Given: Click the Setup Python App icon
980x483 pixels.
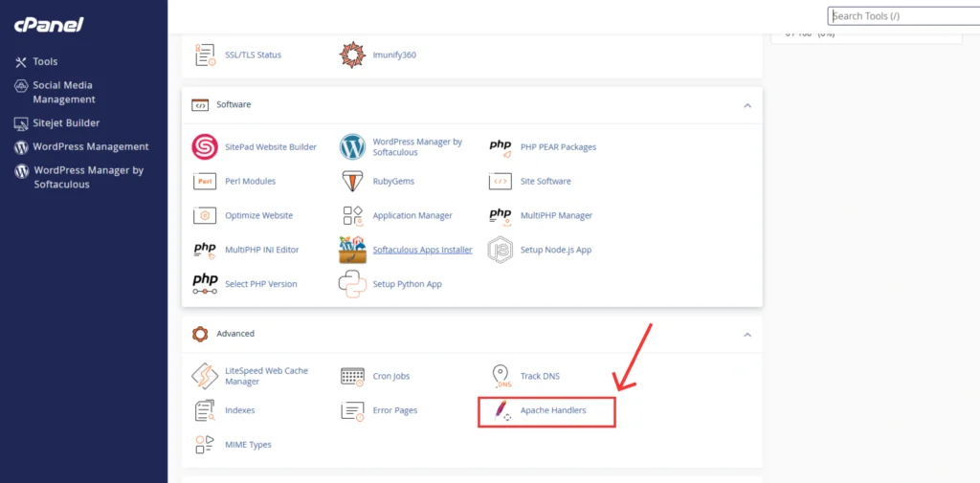Looking at the screenshot, I should point(352,284).
